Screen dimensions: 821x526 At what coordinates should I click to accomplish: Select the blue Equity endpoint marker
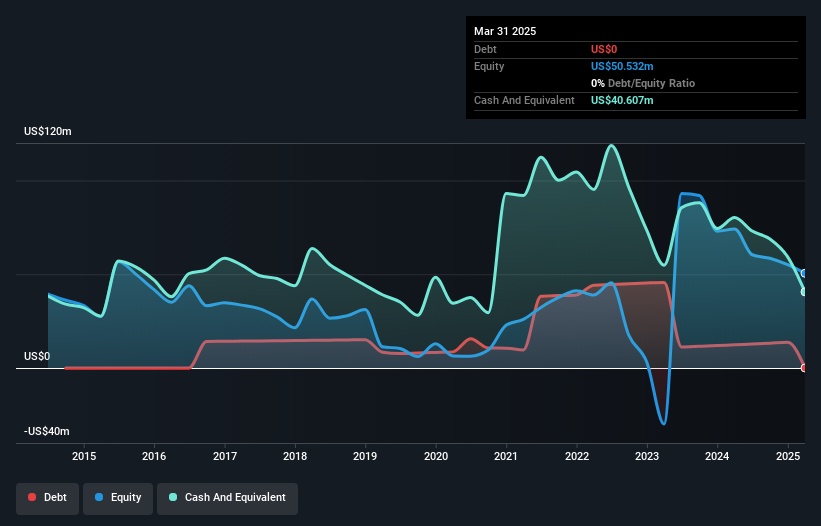[804, 273]
